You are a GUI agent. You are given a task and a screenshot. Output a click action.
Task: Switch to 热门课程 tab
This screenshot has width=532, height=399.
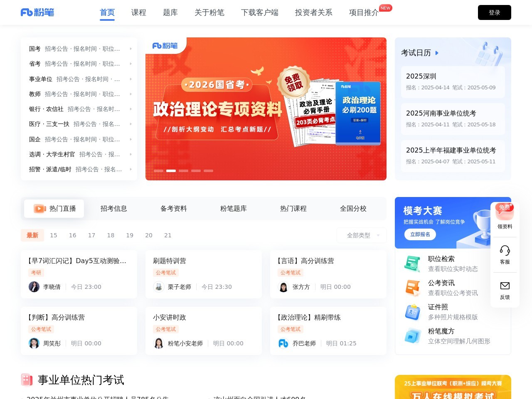pyautogui.click(x=293, y=209)
